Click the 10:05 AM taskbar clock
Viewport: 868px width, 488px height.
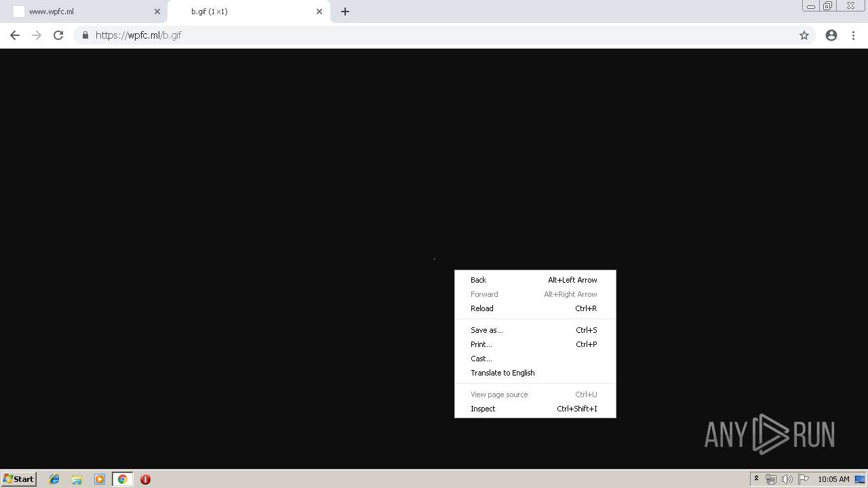coord(833,479)
